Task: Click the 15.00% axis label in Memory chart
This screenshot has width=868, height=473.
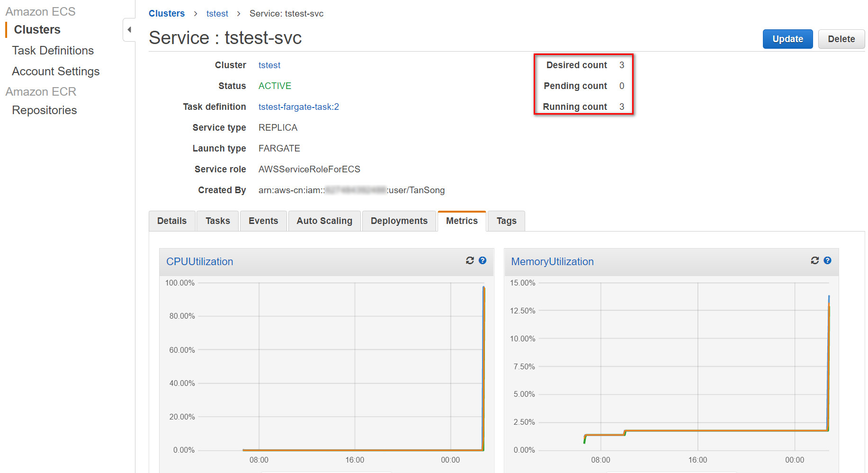Action: (x=522, y=283)
